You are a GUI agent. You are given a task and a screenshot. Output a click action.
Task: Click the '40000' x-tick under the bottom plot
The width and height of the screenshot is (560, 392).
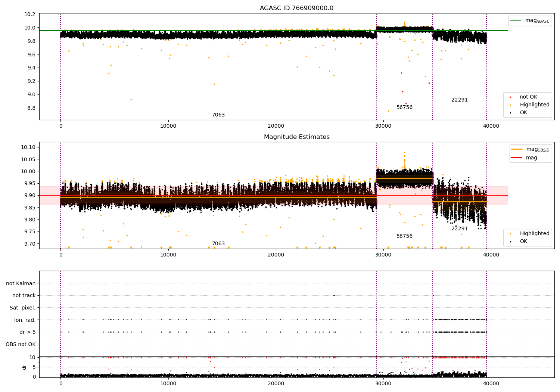coord(491,384)
